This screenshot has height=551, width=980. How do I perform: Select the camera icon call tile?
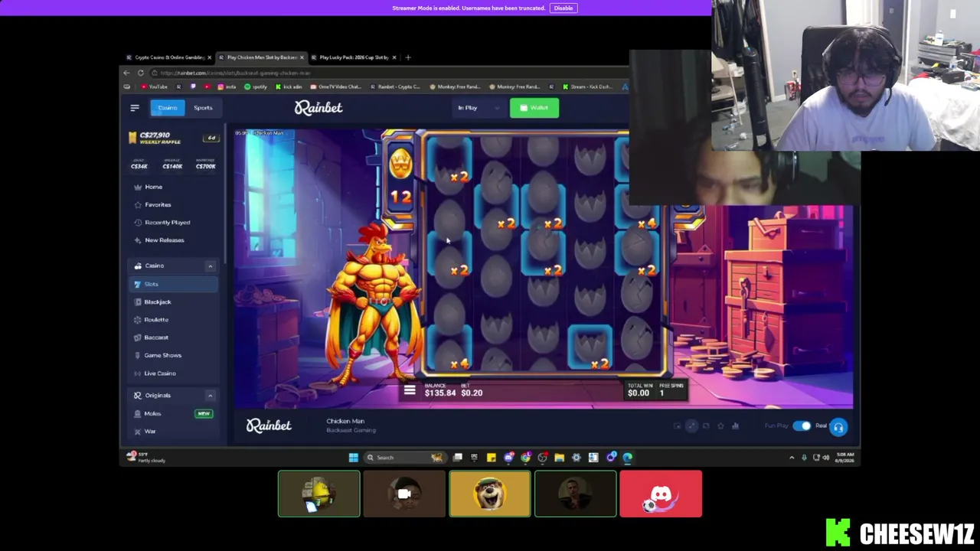(404, 494)
